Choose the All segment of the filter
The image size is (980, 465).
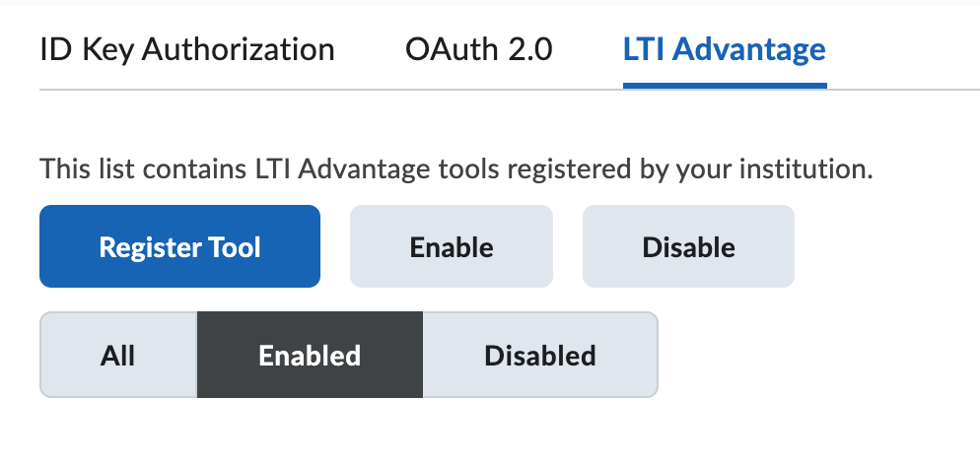[118, 355]
